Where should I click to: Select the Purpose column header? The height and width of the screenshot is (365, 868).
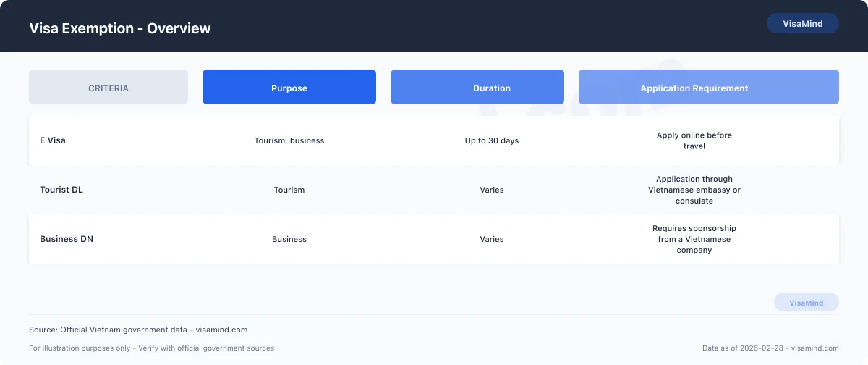pos(289,88)
